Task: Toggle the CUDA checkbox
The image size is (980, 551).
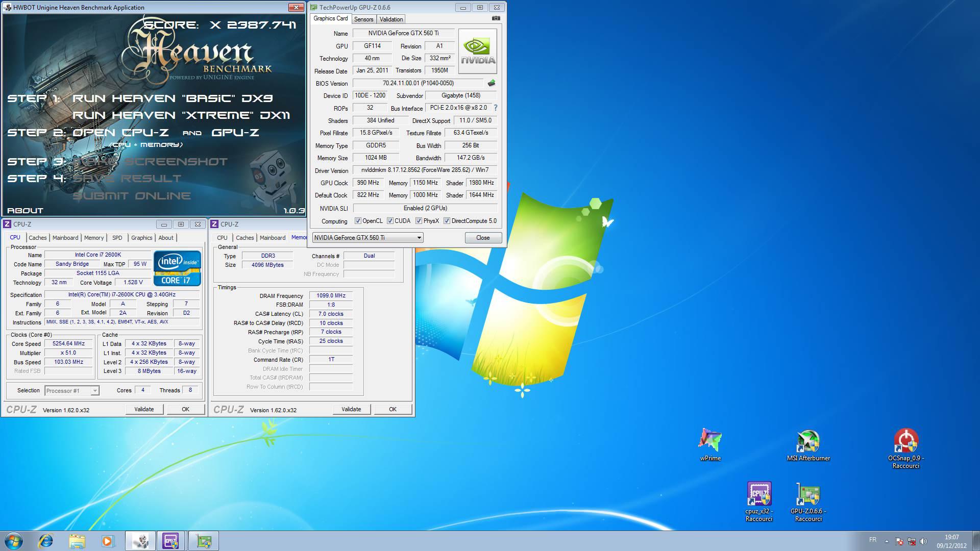Action: (x=390, y=221)
